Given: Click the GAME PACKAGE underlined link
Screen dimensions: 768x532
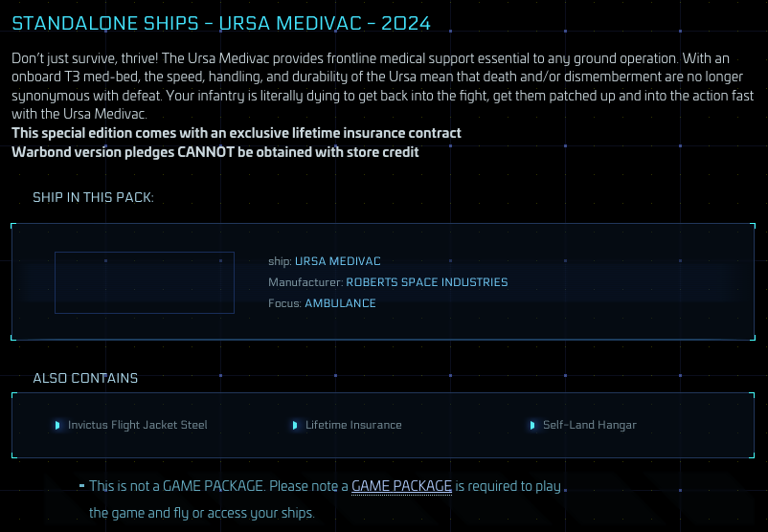Looking at the screenshot, I should (401, 486).
